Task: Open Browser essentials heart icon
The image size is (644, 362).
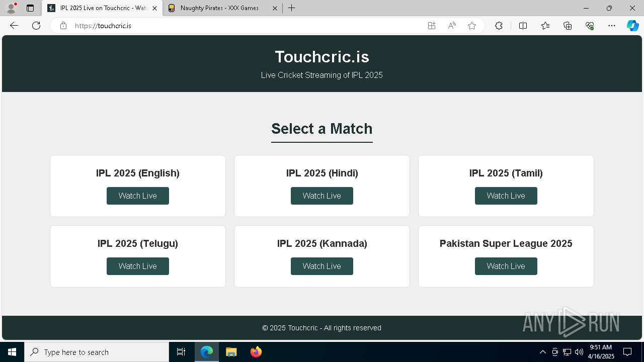Action: pyautogui.click(x=590, y=26)
